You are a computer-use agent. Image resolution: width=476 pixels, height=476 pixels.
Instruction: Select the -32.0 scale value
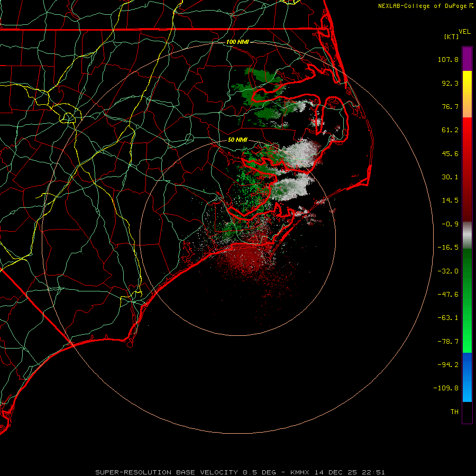coord(448,271)
